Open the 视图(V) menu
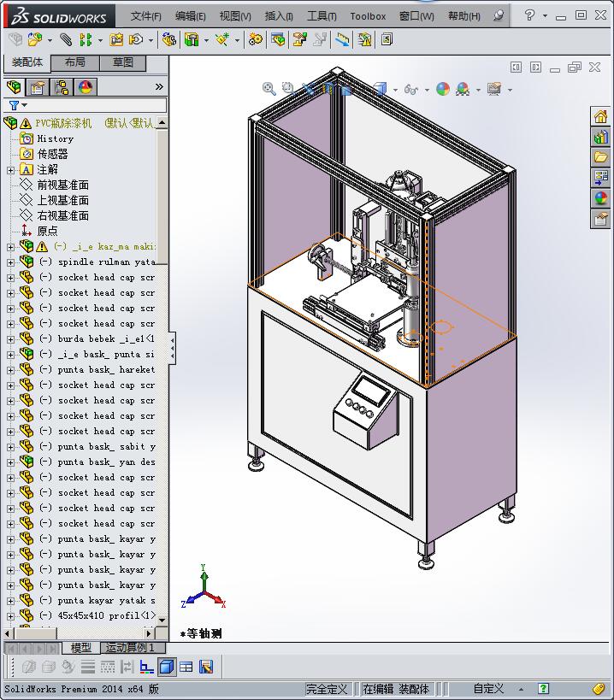The width and height of the screenshot is (614, 700). coord(235,16)
